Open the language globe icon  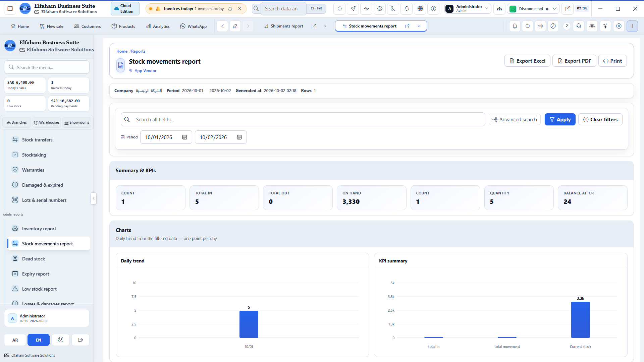(420, 9)
